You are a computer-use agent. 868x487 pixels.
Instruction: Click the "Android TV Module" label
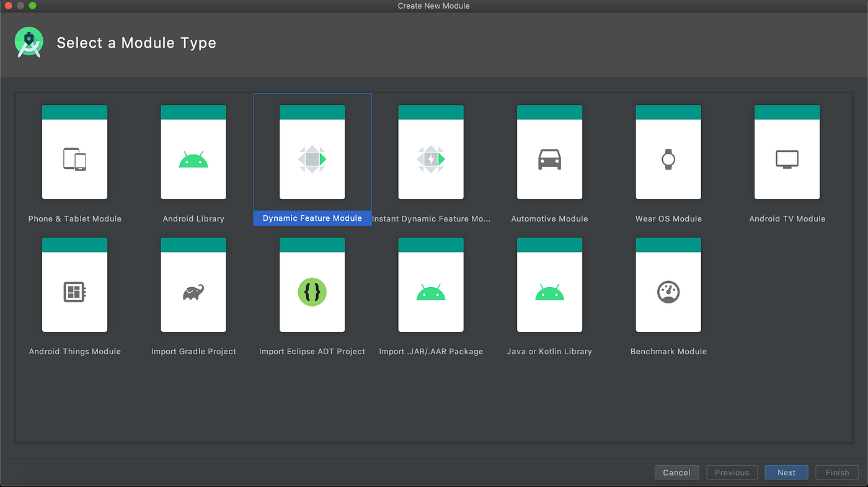[x=787, y=218]
